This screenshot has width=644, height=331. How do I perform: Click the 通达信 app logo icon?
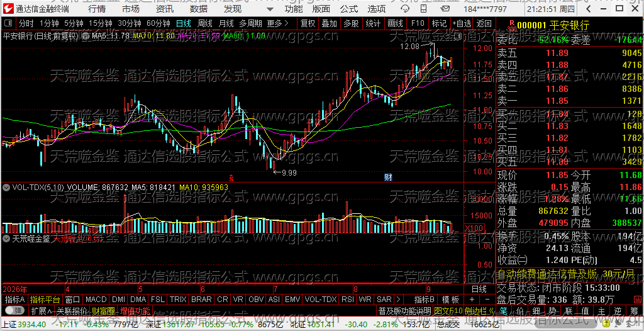8,9
